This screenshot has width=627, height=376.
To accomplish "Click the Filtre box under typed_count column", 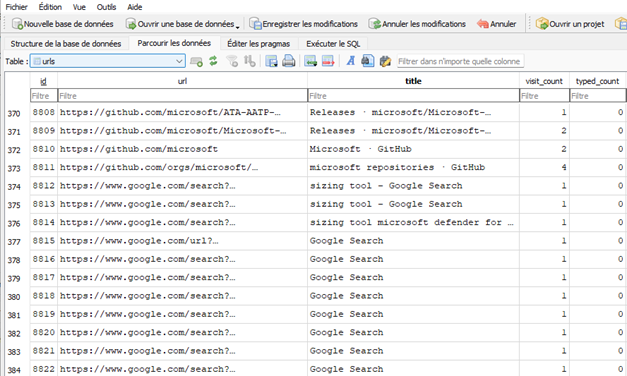I will (x=597, y=96).
